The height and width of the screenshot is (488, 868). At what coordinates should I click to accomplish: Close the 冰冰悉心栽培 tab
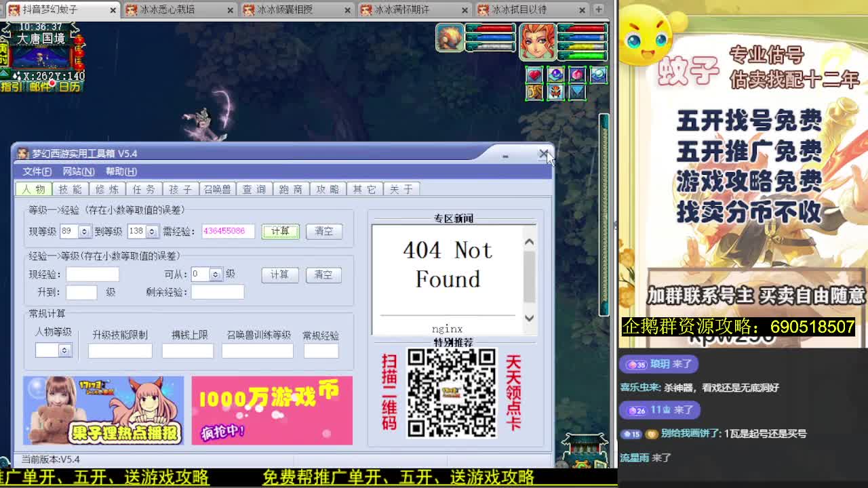coord(231,10)
